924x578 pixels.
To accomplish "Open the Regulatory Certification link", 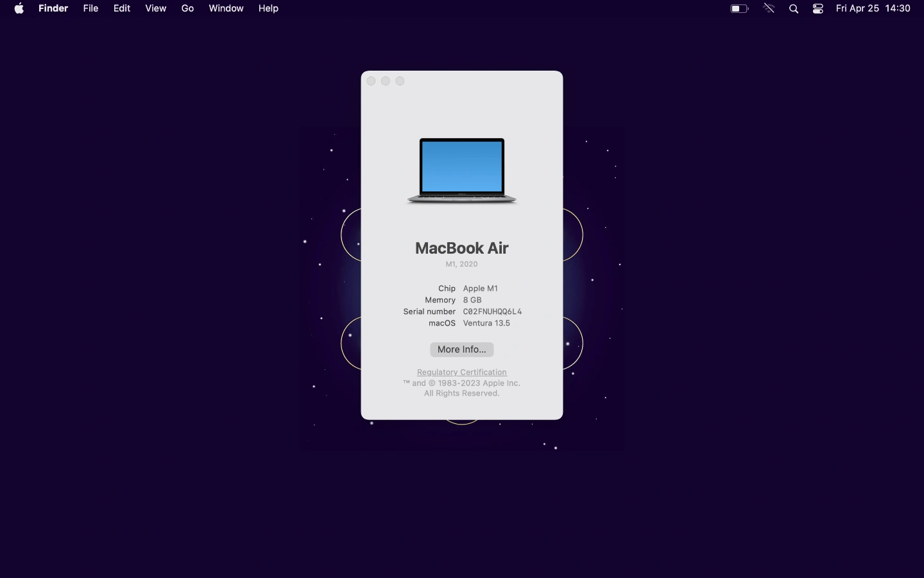I will click(462, 372).
